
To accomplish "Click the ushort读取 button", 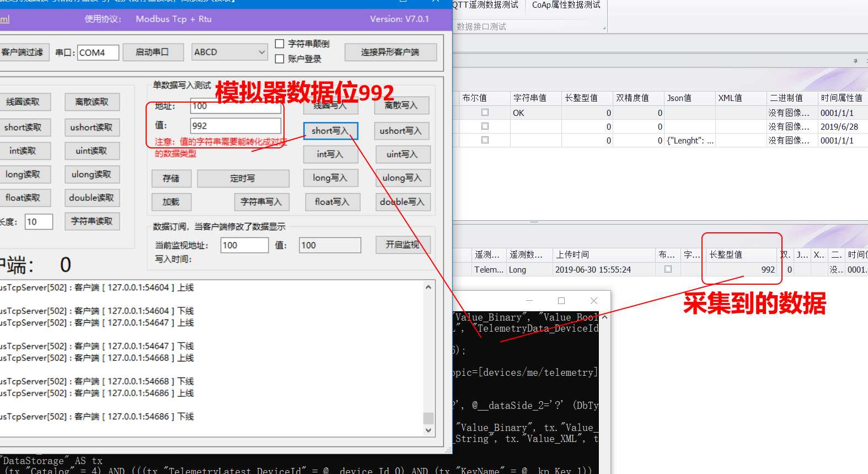I will click(92, 127).
